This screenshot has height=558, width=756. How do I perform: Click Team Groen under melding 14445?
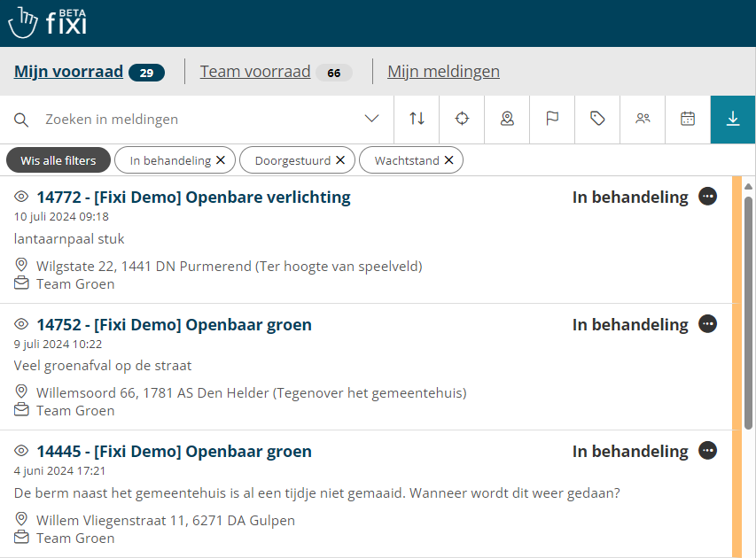tap(75, 538)
